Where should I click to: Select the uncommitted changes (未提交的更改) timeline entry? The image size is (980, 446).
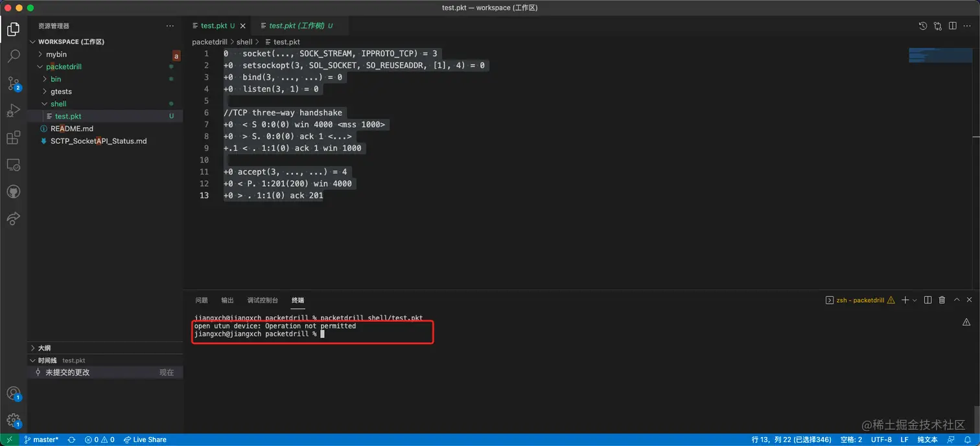(x=105, y=373)
